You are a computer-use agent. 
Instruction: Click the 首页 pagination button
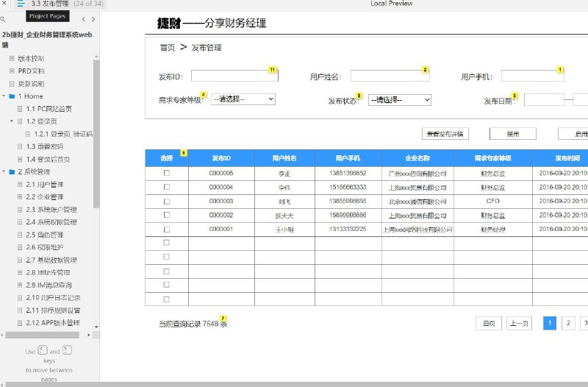tap(489, 323)
